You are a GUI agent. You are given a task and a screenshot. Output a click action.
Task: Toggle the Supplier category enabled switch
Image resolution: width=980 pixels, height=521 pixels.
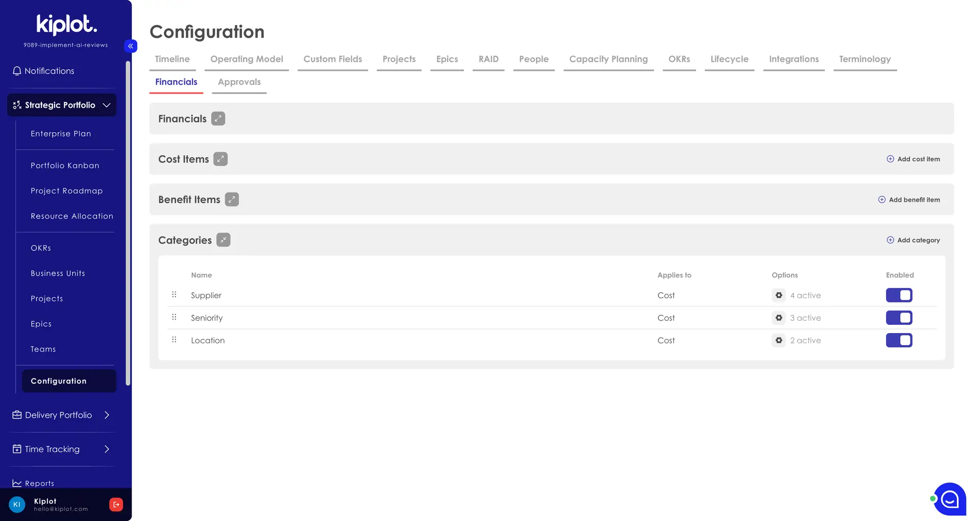click(899, 295)
